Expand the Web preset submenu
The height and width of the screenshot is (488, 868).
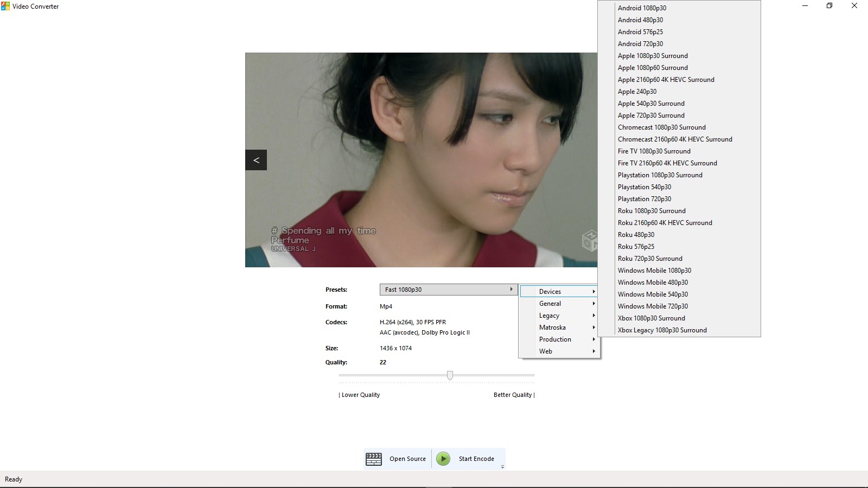tap(559, 351)
